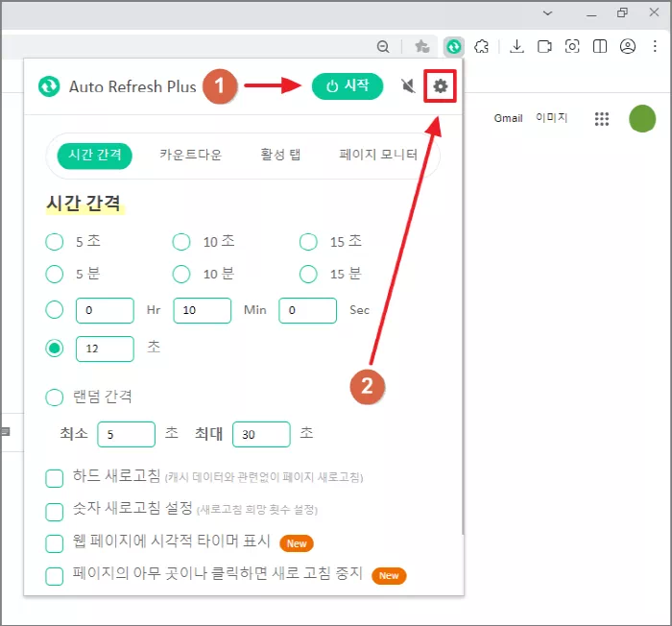Screen dimensions: 672x626
Task: Select the 10 초 radio option
Action: coord(181,242)
